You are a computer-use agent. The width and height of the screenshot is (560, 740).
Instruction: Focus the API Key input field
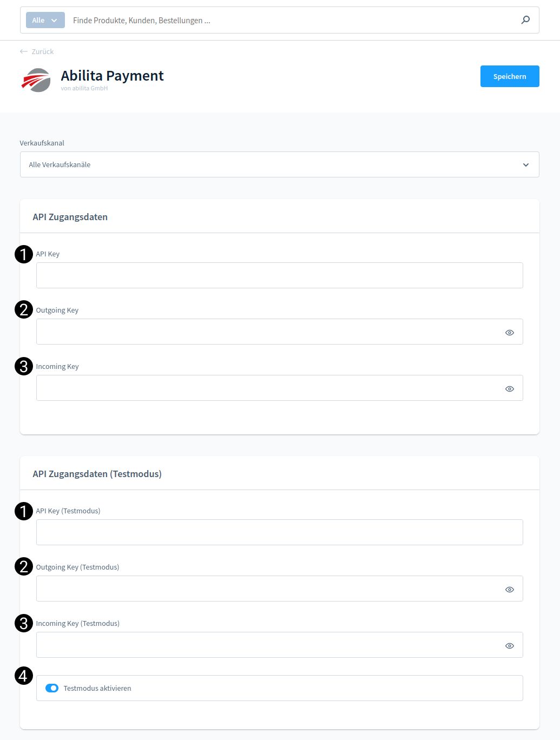click(x=280, y=275)
